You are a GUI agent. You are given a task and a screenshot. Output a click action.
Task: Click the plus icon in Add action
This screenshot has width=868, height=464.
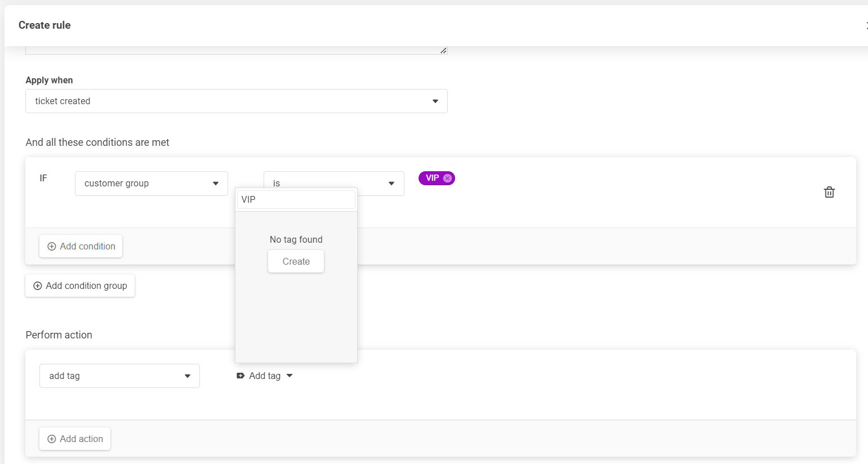[x=52, y=439]
